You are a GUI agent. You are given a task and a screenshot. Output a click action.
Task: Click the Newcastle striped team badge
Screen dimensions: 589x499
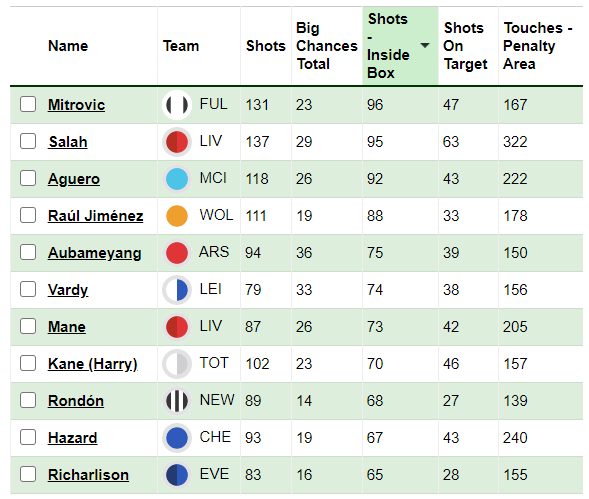pos(177,401)
